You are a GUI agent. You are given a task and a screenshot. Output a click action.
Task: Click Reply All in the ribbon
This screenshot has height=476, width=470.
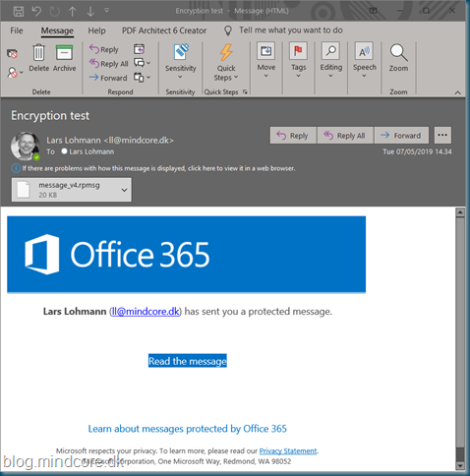(108, 64)
